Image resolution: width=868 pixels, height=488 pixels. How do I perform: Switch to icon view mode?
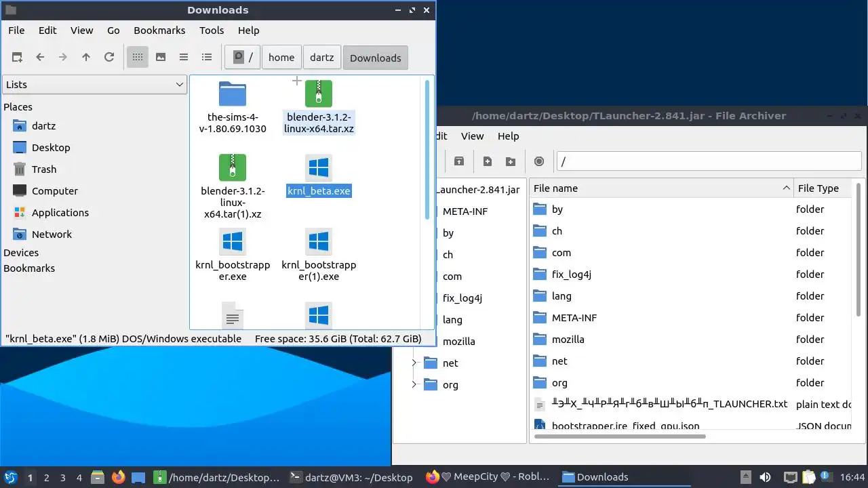(138, 58)
